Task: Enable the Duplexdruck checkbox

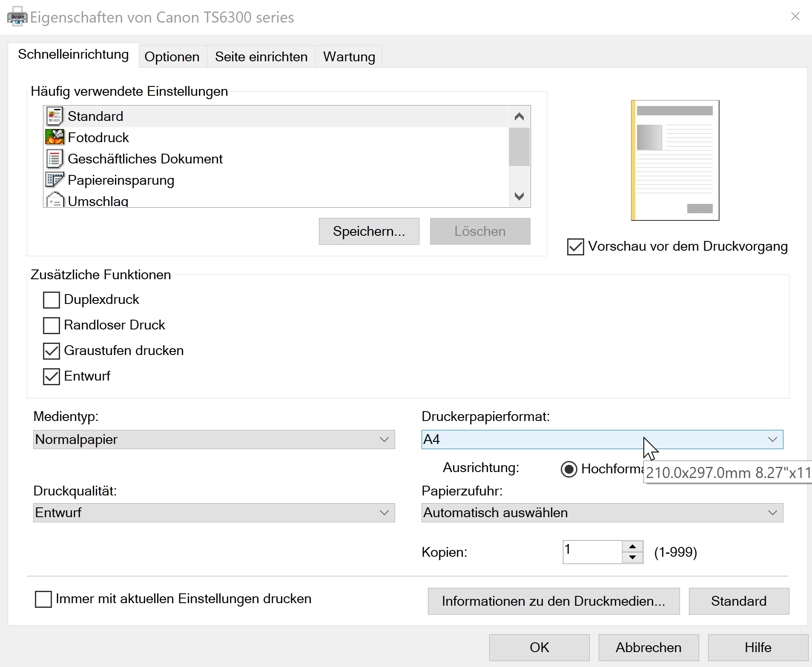Action: tap(52, 300)
